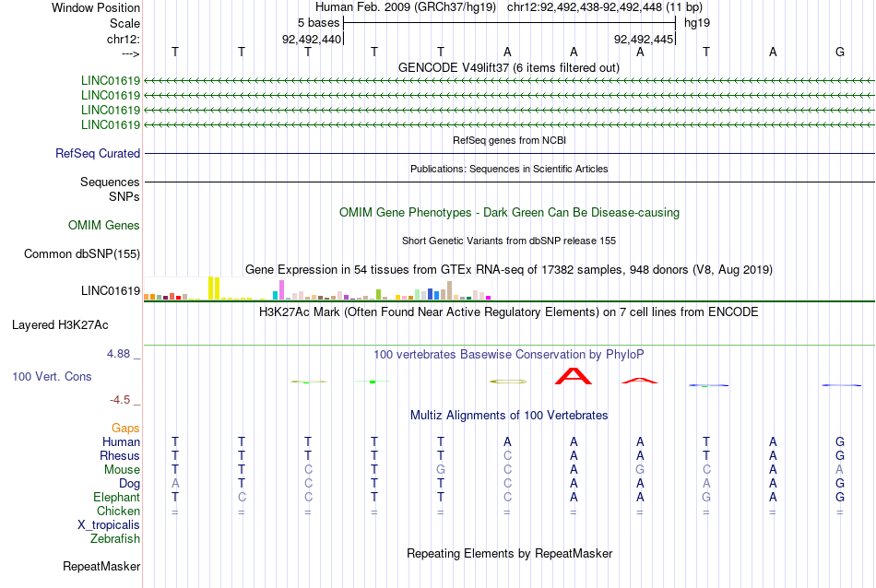Click the "4.88" PhyloP upper scale value
The height and width of the screenshot is (588, 876).
(x=118, y=354)
